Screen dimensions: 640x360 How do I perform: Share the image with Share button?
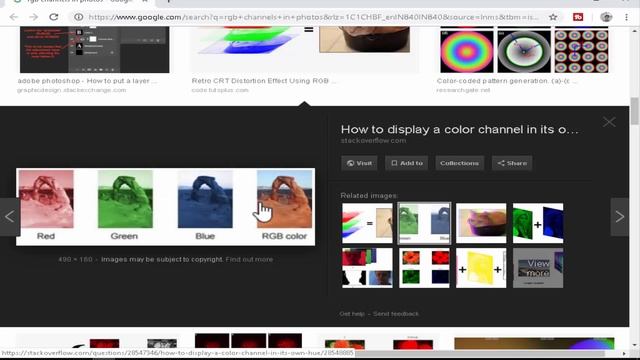[512, 163]
